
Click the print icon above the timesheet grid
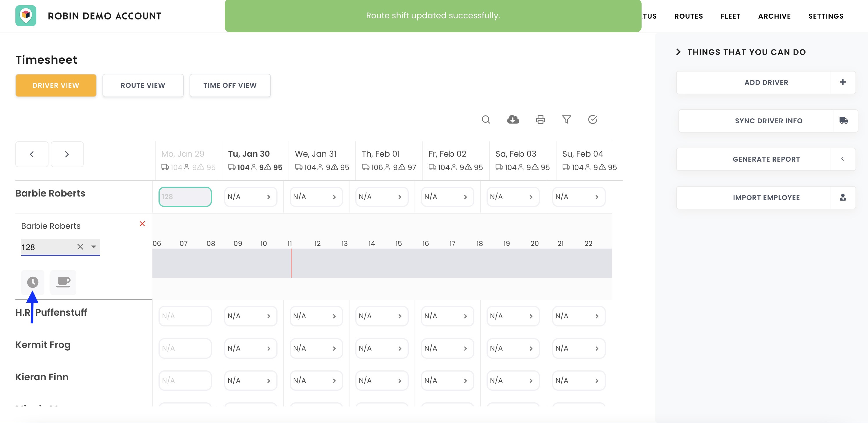point(540,119)
